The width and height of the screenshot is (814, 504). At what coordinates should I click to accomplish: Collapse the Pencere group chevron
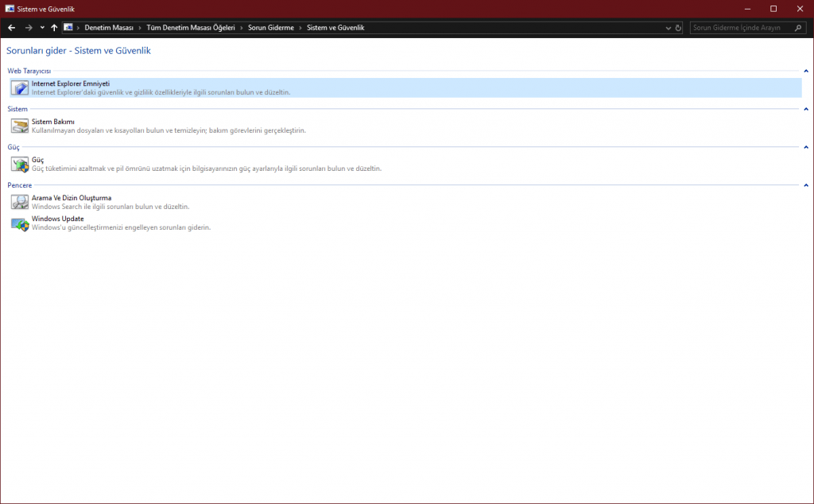pyautogui.click(x=806, y=185)
